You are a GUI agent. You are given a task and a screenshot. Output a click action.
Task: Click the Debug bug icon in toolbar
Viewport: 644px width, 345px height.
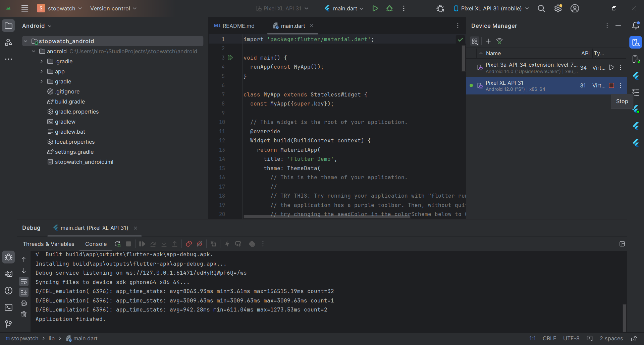pos(389,8)
